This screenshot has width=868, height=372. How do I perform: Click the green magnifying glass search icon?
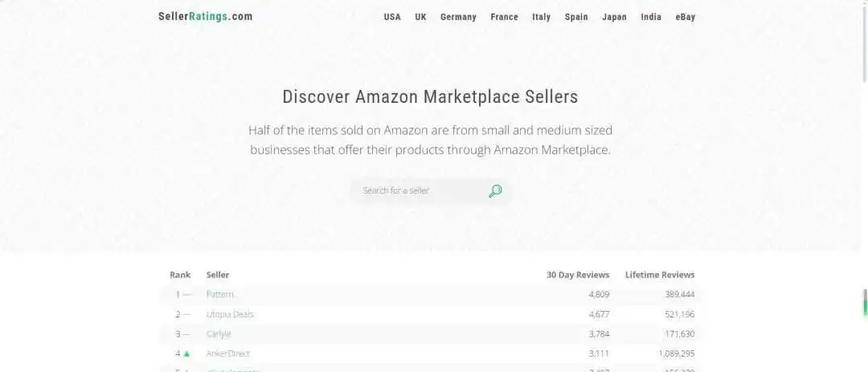click(x=495, y=191)
